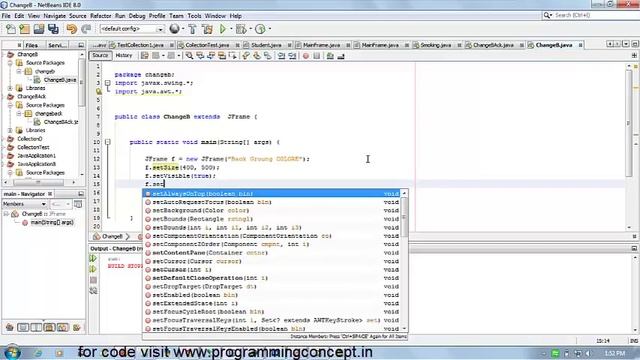Open the Tools menu

(x=194, y=16)
